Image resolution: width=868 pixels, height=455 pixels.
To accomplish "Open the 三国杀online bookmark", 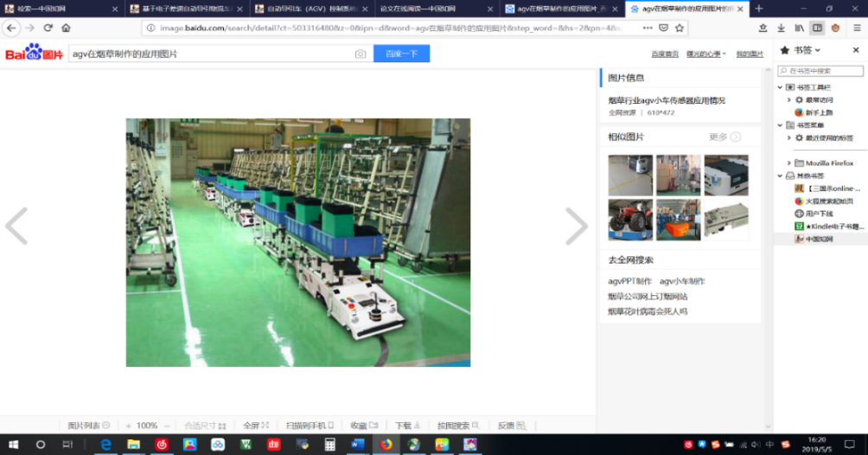I will click(827, 189).
